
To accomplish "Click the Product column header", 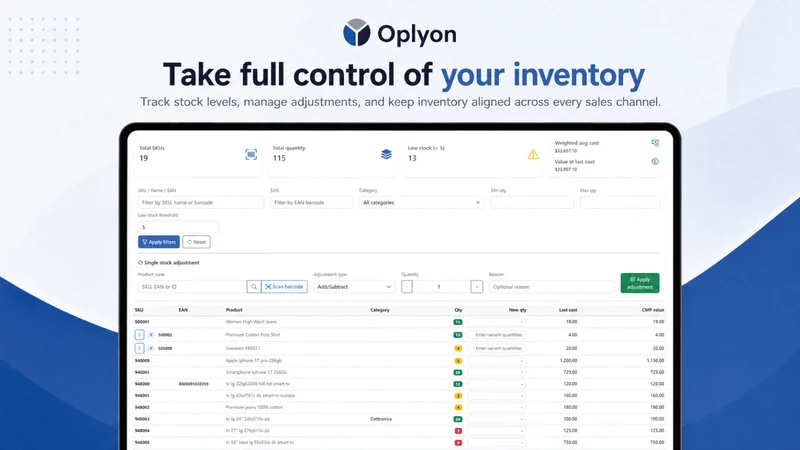I will [234, 310].
